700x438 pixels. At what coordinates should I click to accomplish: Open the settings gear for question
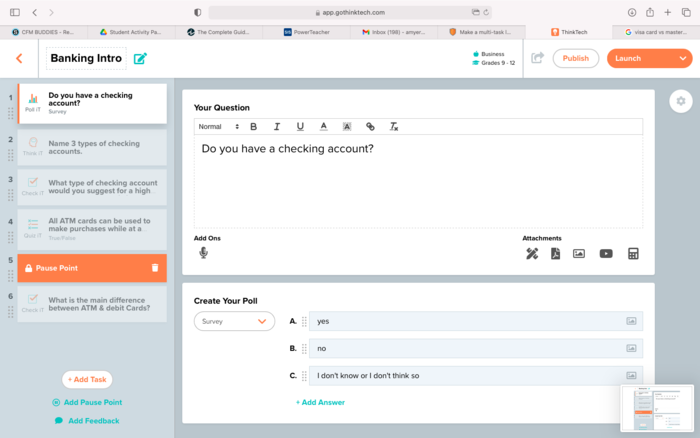[681, 101]
